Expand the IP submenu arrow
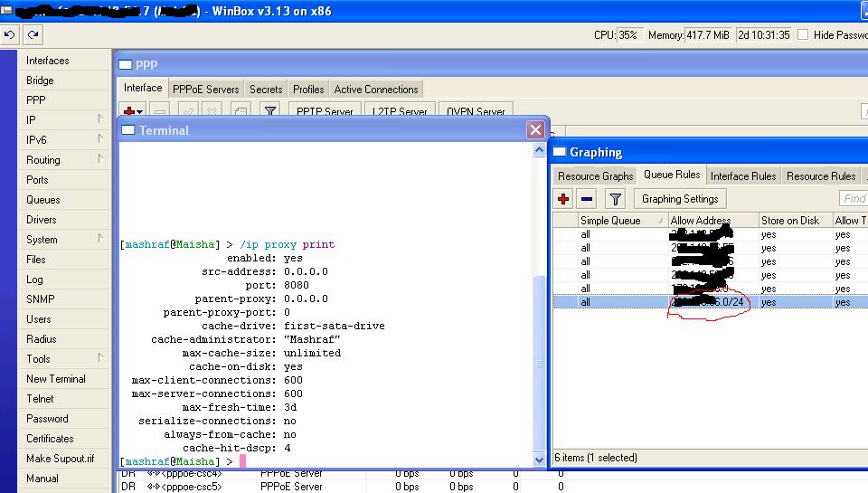This screenshot has height=493, width=868. click(x=100, y=119)
